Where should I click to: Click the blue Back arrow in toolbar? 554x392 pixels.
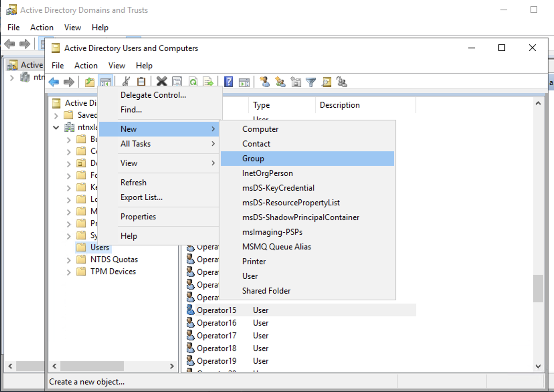[x=54, y=82]
